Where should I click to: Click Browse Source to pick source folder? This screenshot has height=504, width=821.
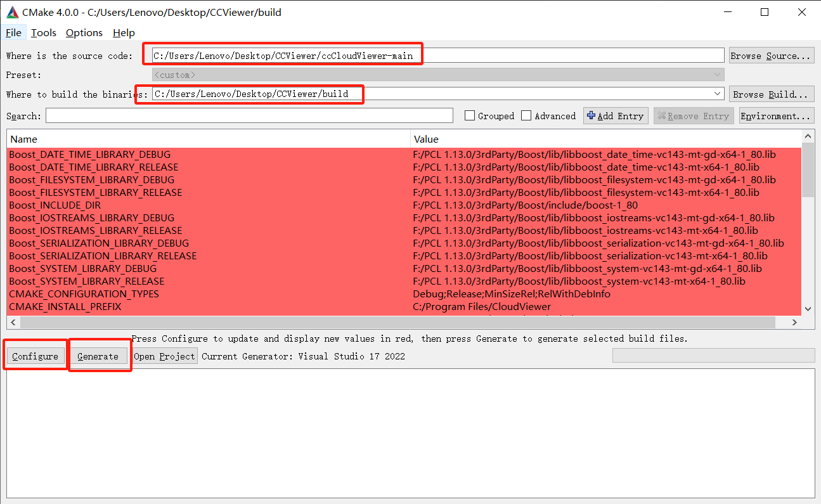(771, 55)
